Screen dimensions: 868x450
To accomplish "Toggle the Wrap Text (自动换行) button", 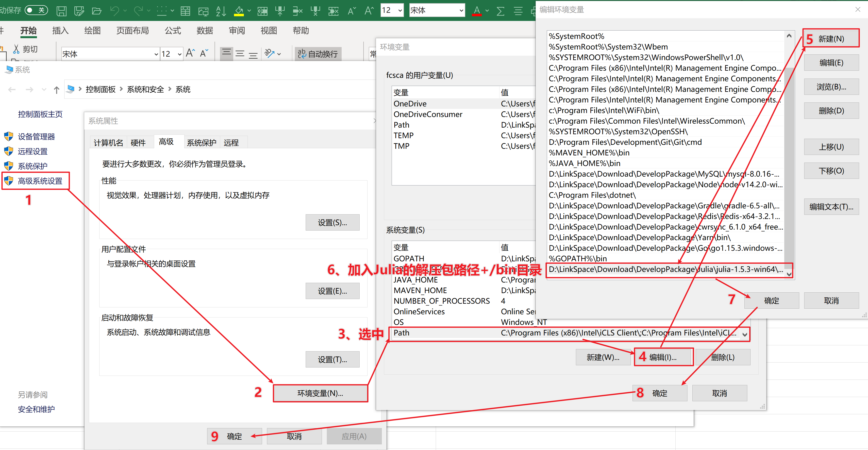I will 318,54.
